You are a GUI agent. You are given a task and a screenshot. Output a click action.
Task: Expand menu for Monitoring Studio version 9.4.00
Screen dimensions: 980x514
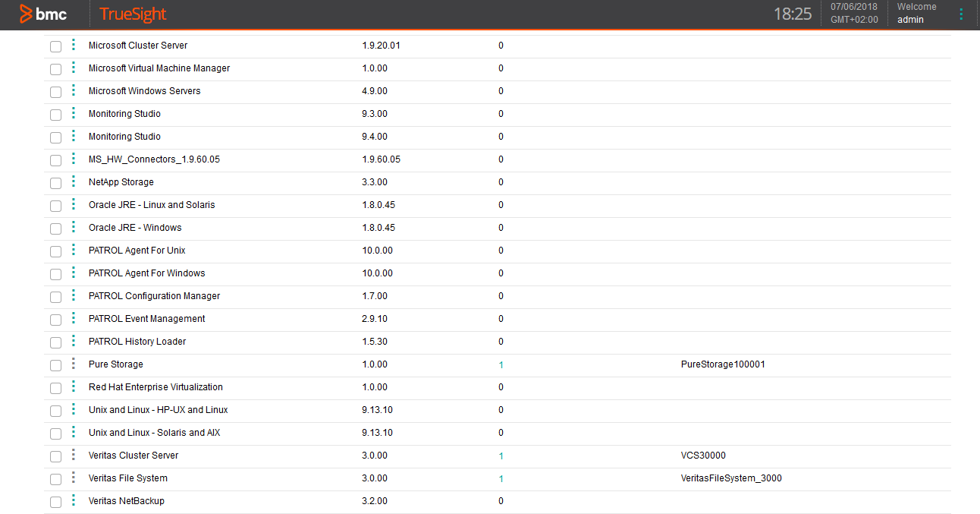tap(74, 136)
